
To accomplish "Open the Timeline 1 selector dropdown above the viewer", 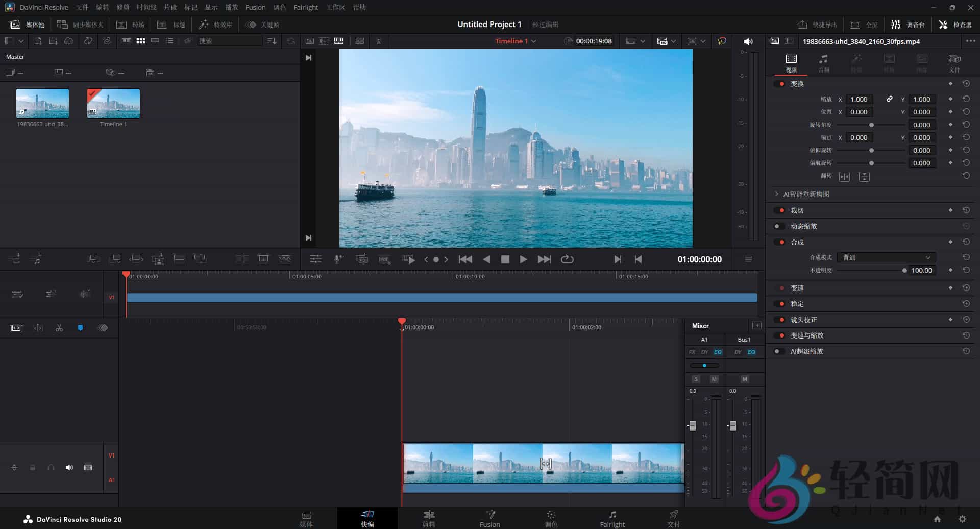I will pos(514,41).
